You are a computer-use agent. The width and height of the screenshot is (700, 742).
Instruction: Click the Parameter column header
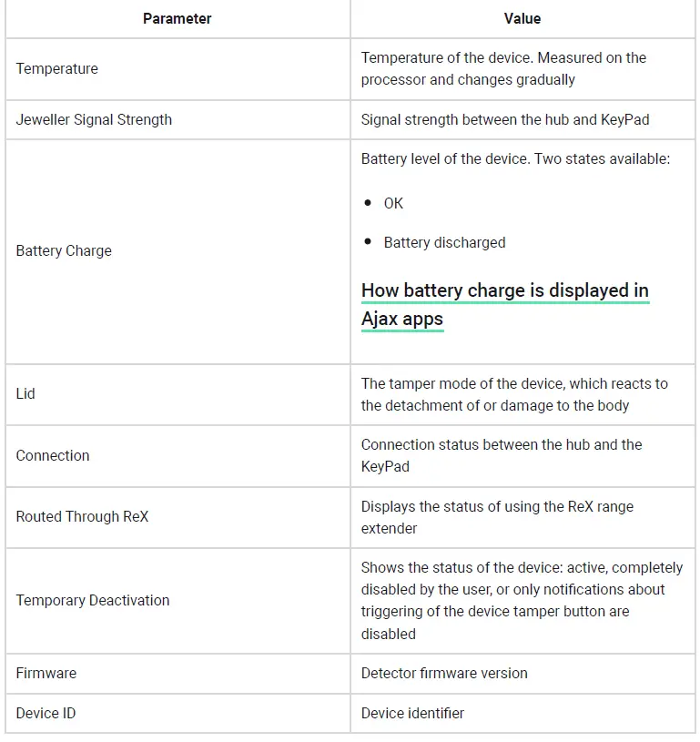177,18
